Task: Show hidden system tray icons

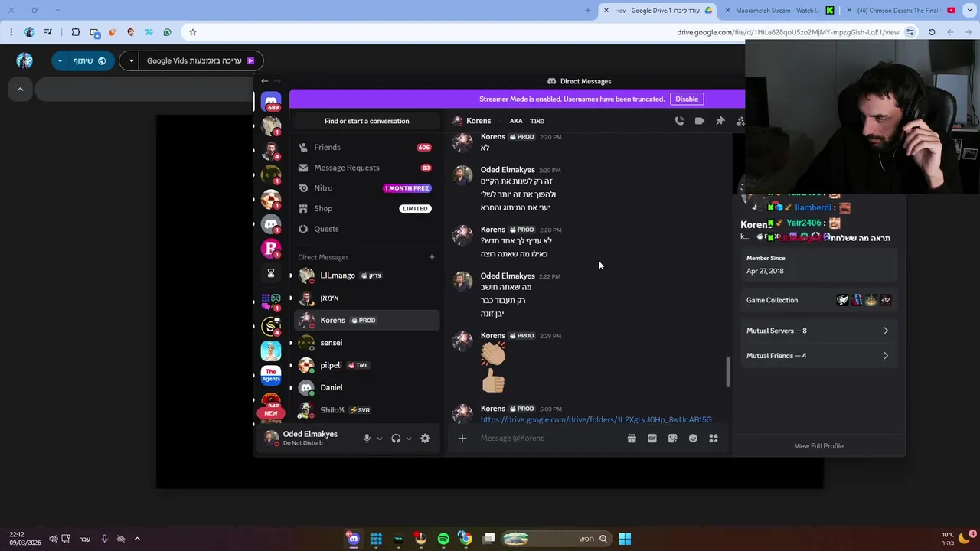Action: tap(137, 539)
